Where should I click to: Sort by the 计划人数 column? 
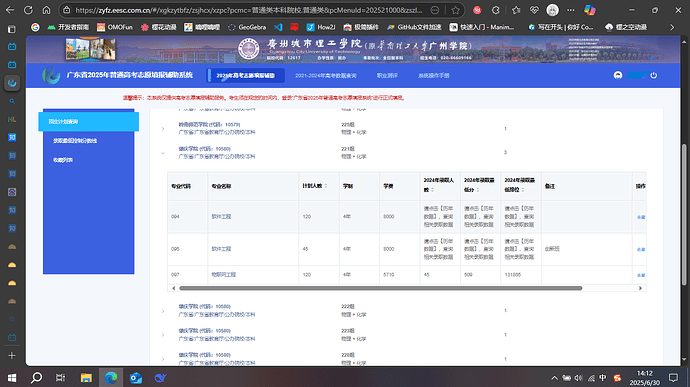(x=315, y=186)
